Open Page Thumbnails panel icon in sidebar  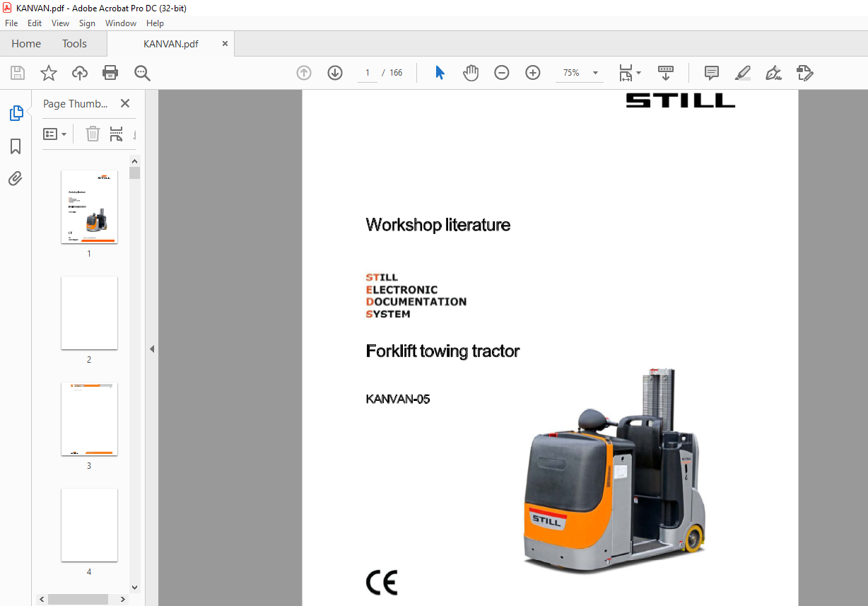[x=16, y=113]
